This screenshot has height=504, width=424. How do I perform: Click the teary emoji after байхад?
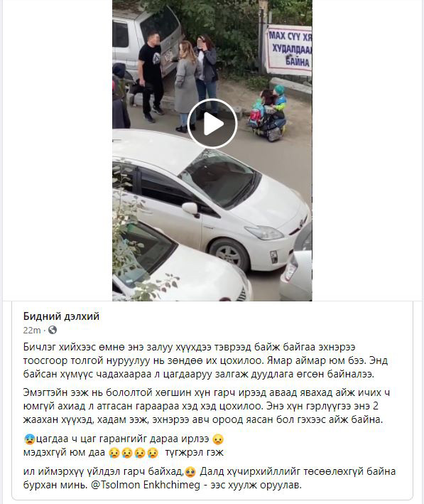[x=191, y=472]
